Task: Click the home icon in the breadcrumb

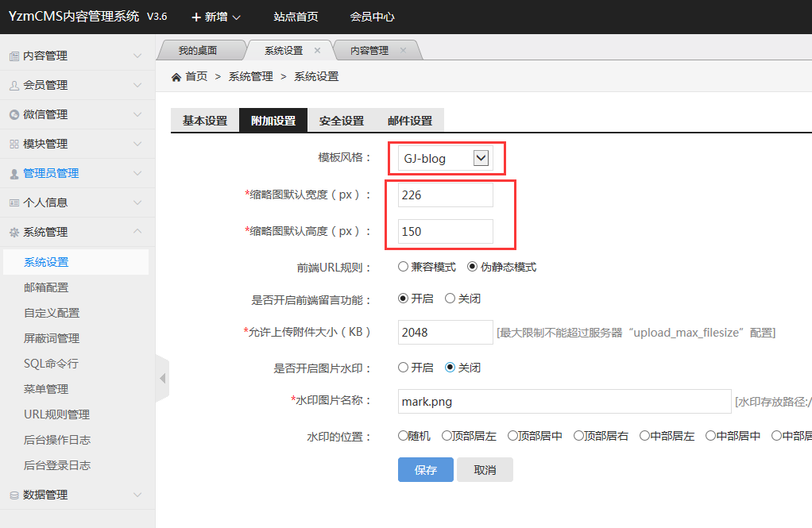Action: (176, 77)
